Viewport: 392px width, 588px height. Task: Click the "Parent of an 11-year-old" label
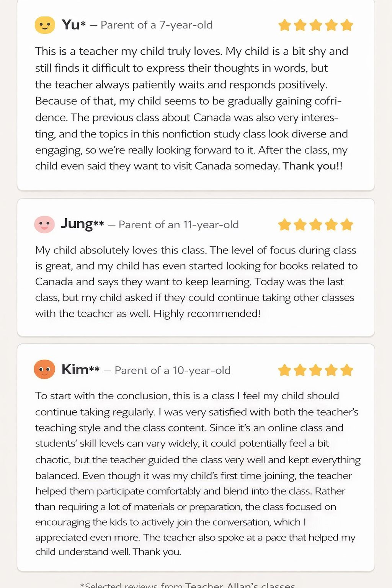(x=178, y=225)
